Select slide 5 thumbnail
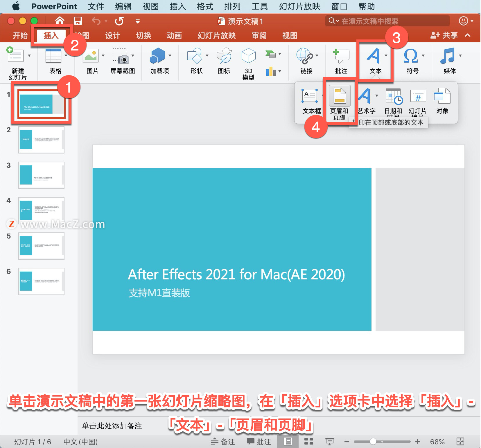Viewport: 481px width, 448px height. [41, 246]
